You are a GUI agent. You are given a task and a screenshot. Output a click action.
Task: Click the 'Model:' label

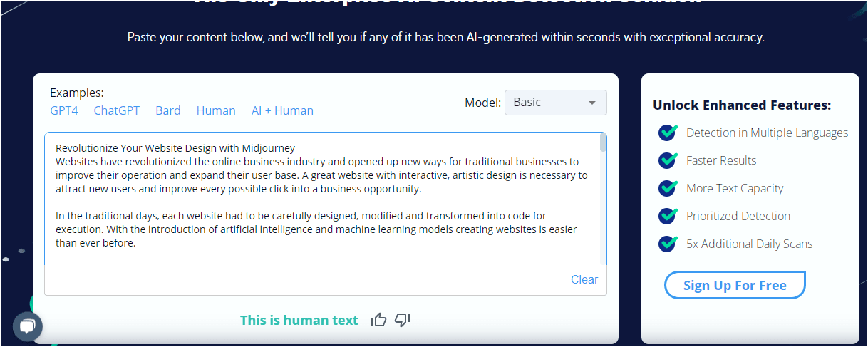pos(482,103)
